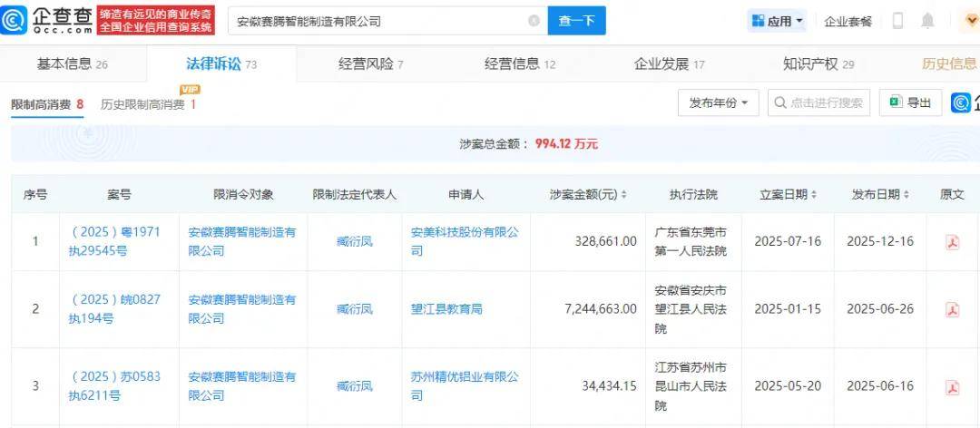980x428 pixels.
Task: Export the list with 导出 button
Action: click(910, 103)
